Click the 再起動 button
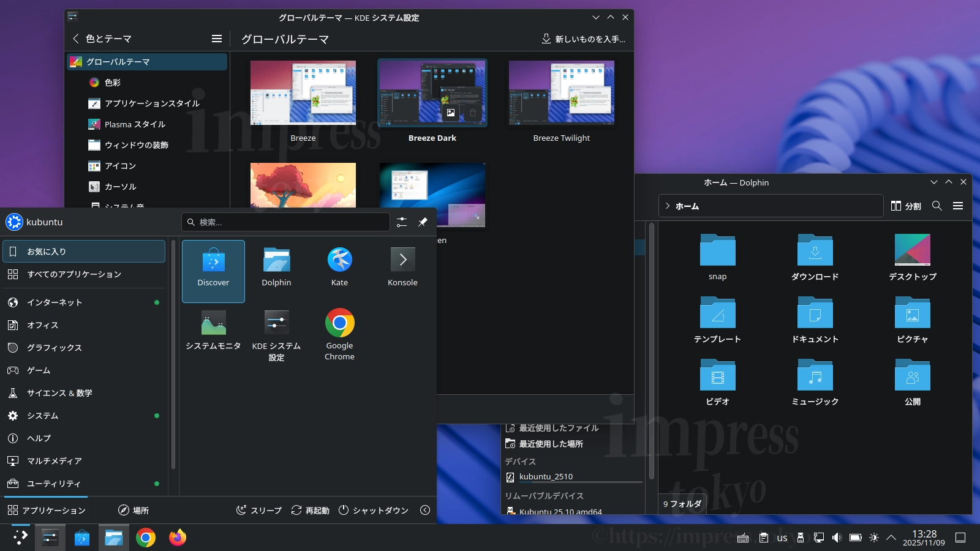This screenshot has height=551, width=980. tap(311, 511)
